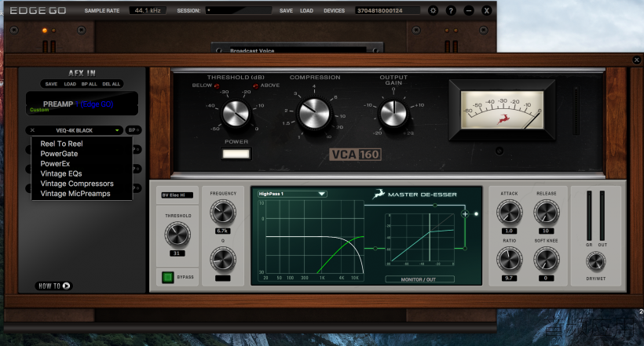
Task: Click DEL ALL to delete all effects
Action: (111, 84)
